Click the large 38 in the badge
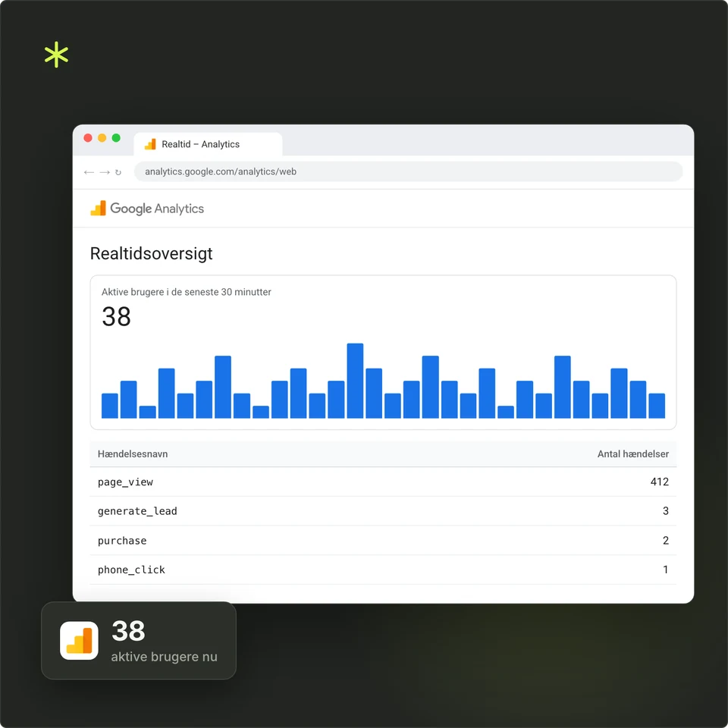Viewport: 728px width, 728px height. [x=128, y=631]
